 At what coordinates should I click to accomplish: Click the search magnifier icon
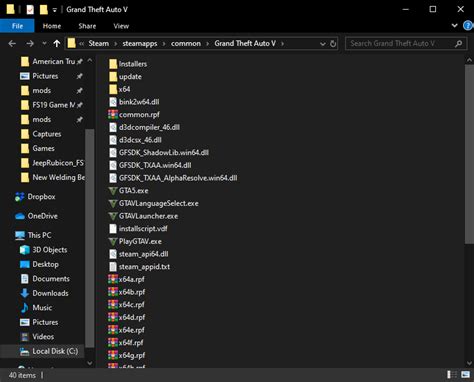[x=459, y=43]
